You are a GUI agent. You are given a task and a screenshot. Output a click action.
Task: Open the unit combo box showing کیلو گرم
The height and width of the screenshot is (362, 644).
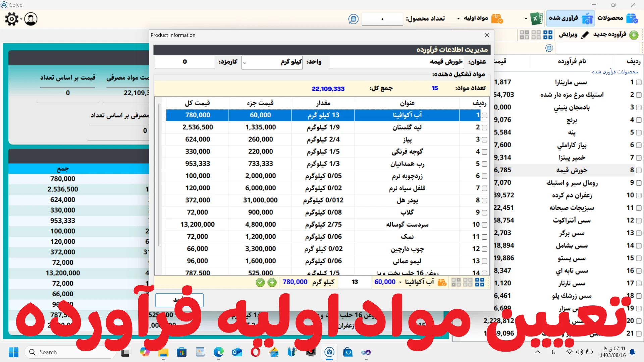(272, 62)
